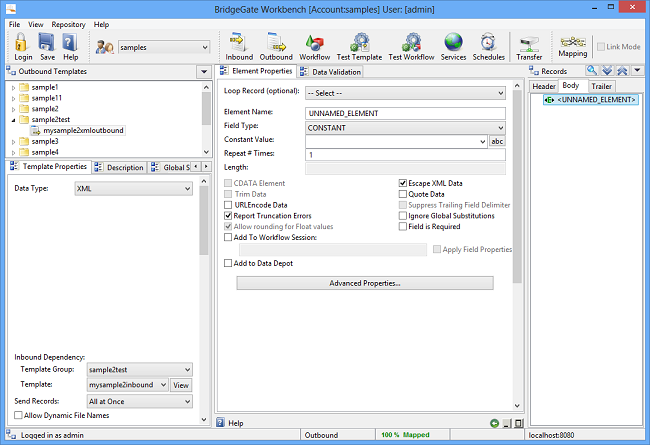Open the Workflow tool
Image resolution: width=650 pixels, height=445 pixels.
click(x=315, y=46)
